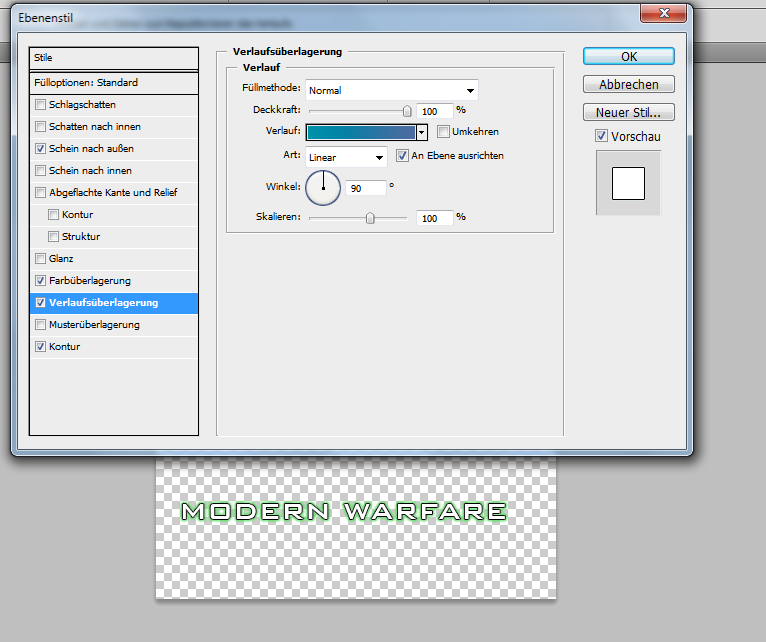The width and height of the screenshot is (766, 642).
Task: Uncheck the bottom Kontur style checkbox
Action: coord(41,347)
